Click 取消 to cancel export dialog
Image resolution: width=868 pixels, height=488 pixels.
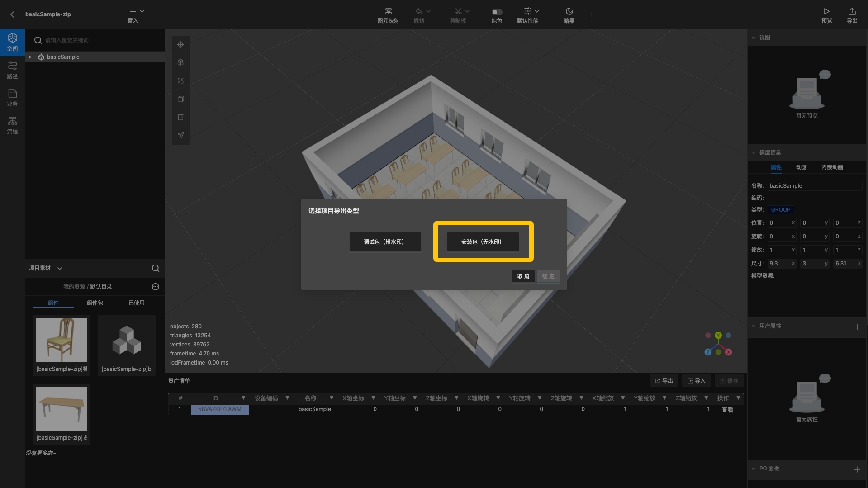point(523,276)
